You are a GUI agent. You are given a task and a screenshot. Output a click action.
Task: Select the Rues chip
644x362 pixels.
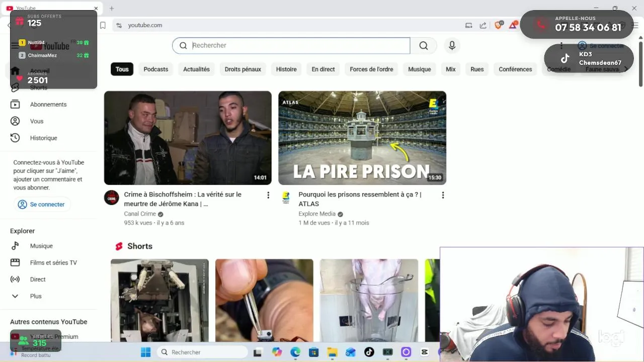point(477,69)
